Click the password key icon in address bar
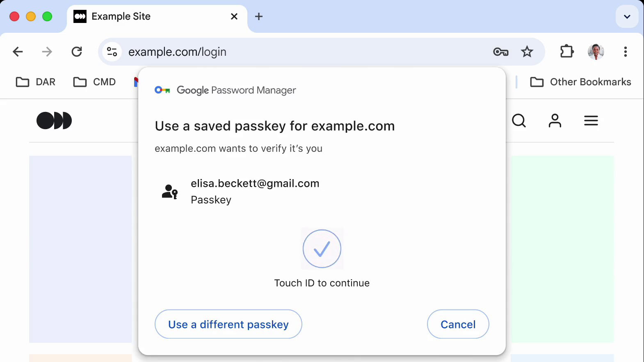Viewport: 644px width, 362px height. pos(500,52)
